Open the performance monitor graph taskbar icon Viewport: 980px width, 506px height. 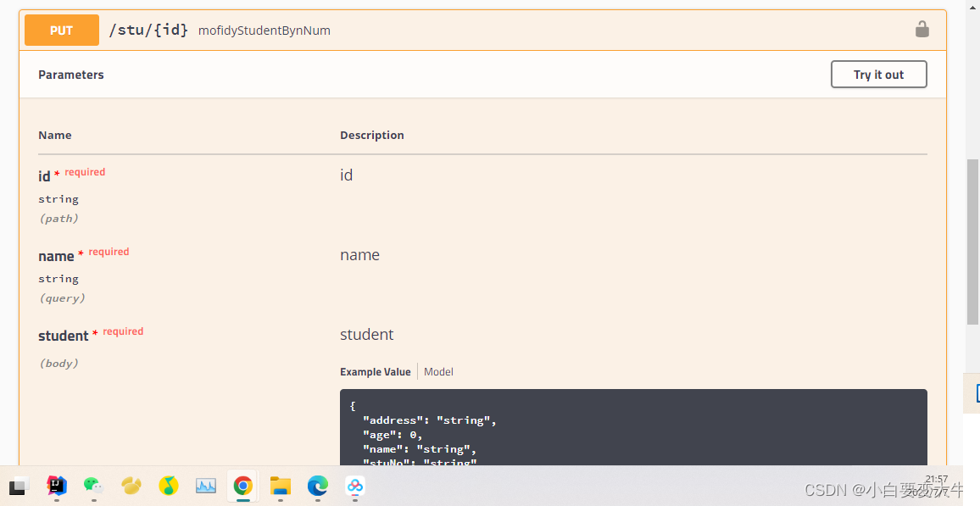click(x=206, y=486)
